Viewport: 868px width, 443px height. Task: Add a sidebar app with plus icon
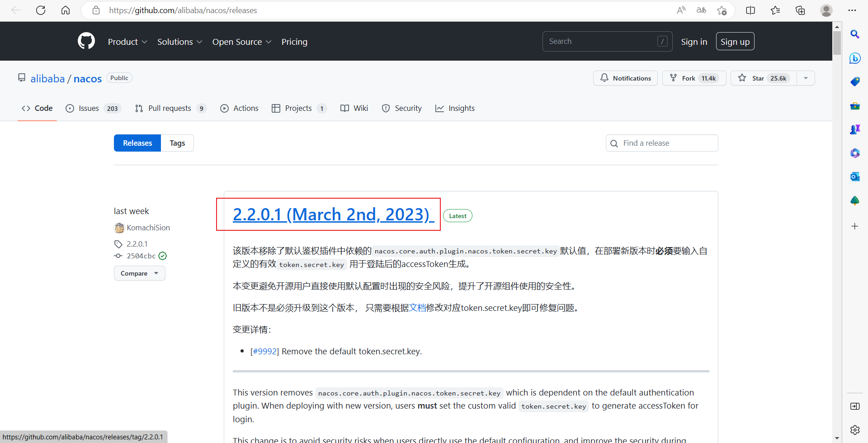tap(854, 226)
